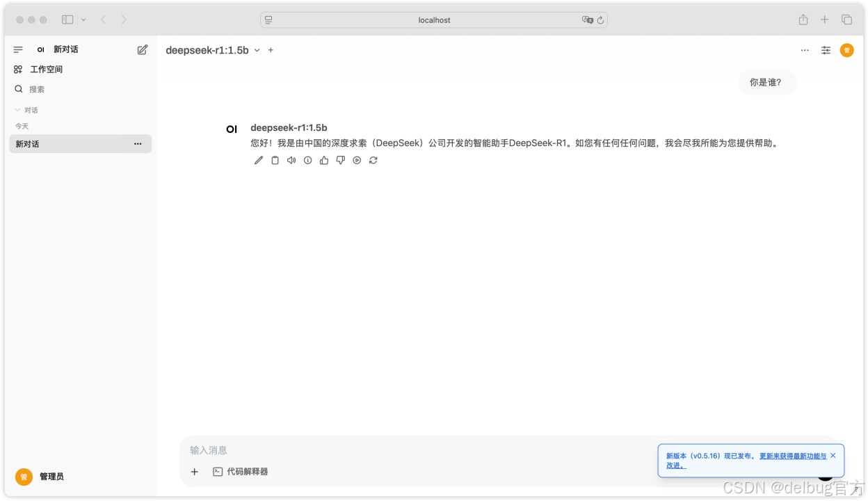Open the 管理员 user menu in sidebar
This screenshot has width=868, height=501.
pos(80,477)
